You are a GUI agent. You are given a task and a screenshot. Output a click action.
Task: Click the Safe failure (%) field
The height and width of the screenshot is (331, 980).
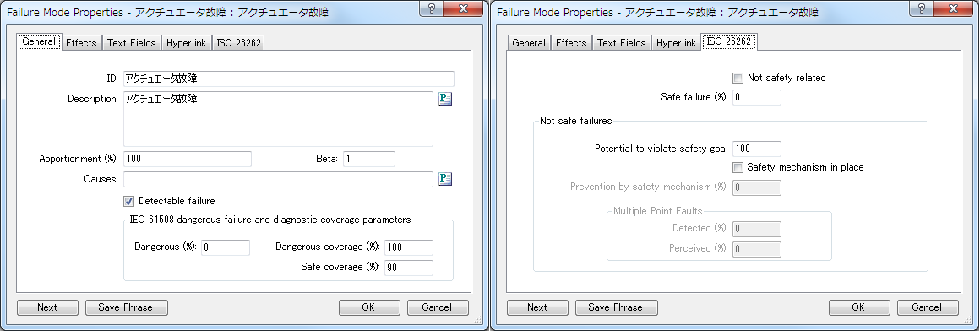(x=757, y=97)
